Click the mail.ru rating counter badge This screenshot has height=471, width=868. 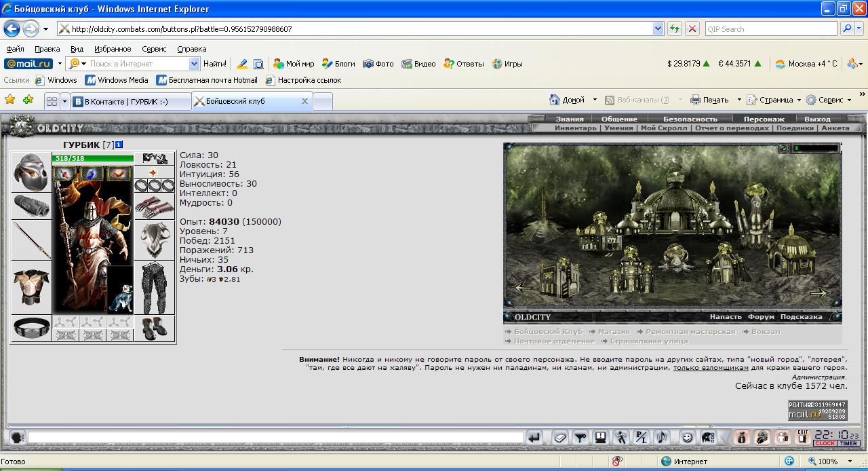point(817,410)
